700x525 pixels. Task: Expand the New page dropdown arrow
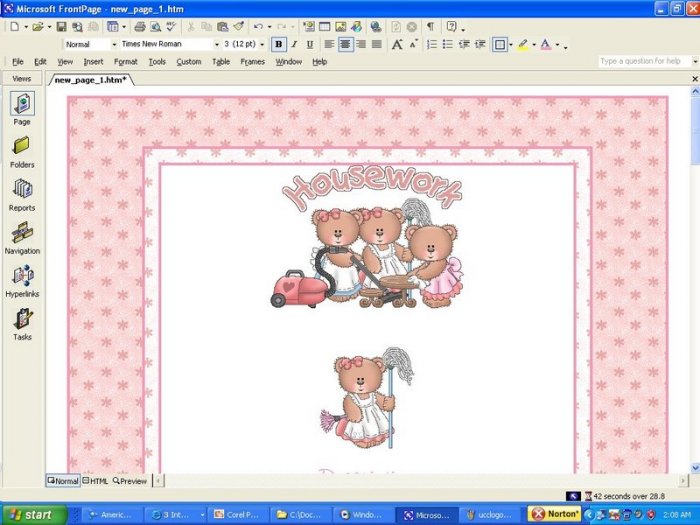click(26, 27)
